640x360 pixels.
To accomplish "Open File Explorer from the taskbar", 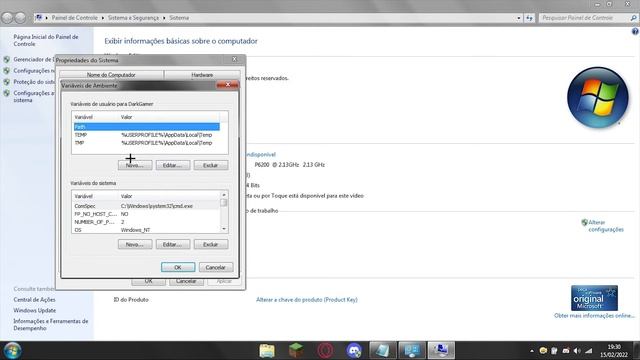I will coord(267,351).
